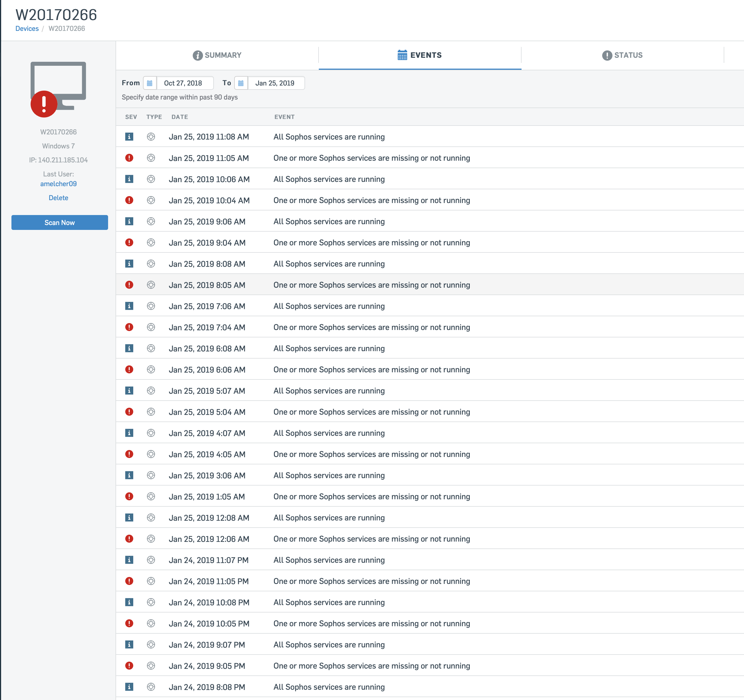This screenshot has width=744, height=700.
Task: Click info severity icon for Jan 25 11:08 AM
Action: [x=129, y=137]
